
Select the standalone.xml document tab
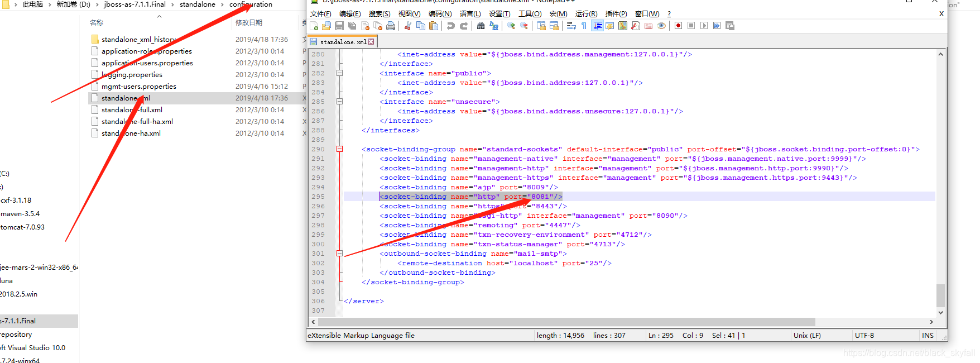tap(342, 42)
